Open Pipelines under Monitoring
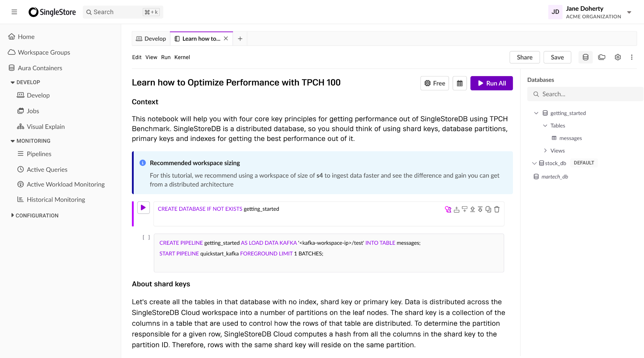 click(x=34, y=154)
